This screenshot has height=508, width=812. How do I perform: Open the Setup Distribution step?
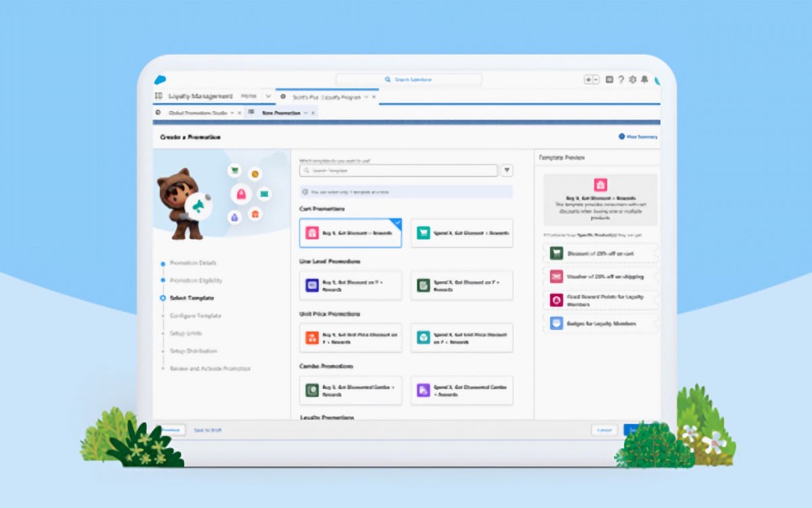[193, 351]
